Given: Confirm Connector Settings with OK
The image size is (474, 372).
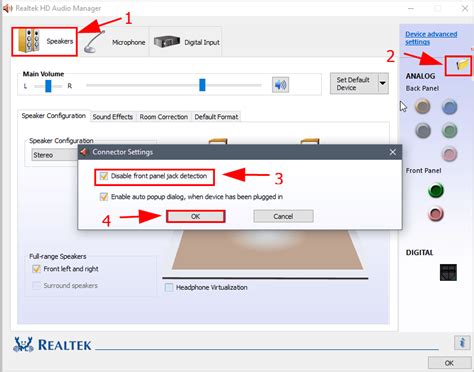Looking at the screenshot, I should pos(195,216).
